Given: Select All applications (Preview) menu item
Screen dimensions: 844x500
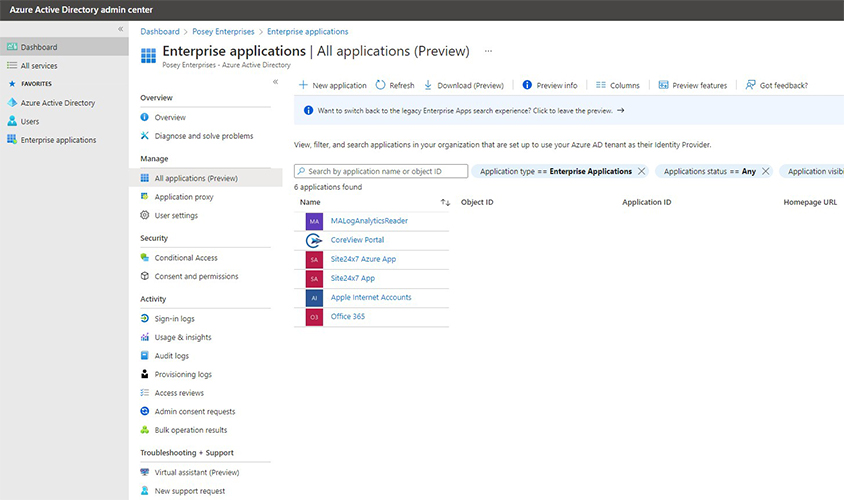Looking at the screenshot, I should click(x=206, y=178).
